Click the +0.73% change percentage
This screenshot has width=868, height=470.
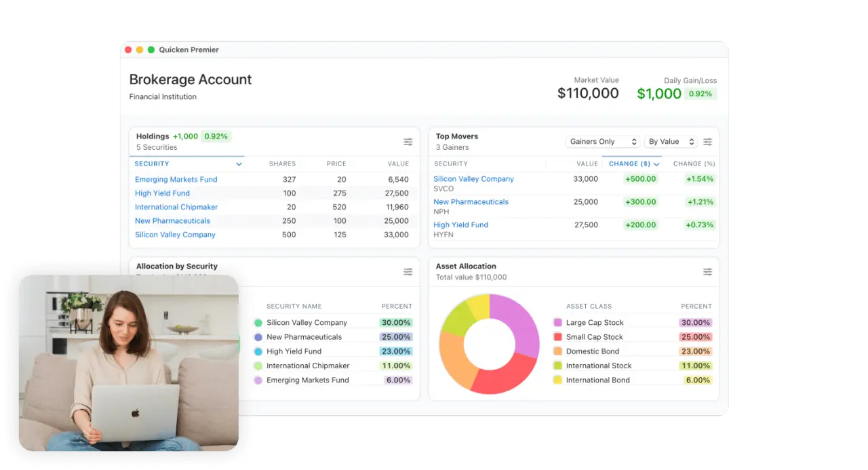700,225
